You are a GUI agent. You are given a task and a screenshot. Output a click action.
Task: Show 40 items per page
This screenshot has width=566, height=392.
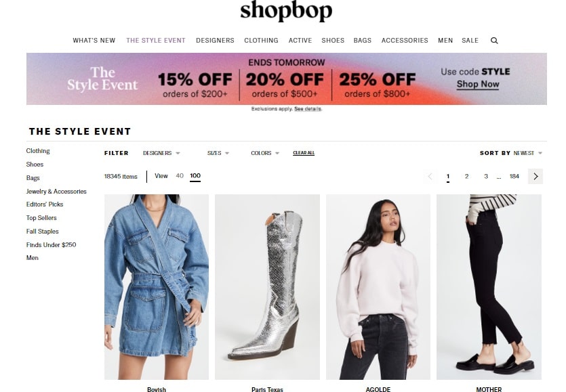[180, 176]
